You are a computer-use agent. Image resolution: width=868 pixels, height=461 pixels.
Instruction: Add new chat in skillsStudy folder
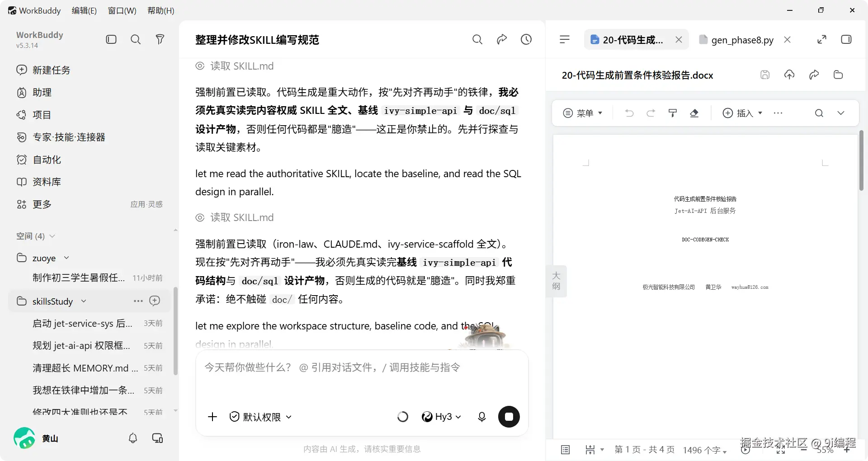tap(155, 301)
